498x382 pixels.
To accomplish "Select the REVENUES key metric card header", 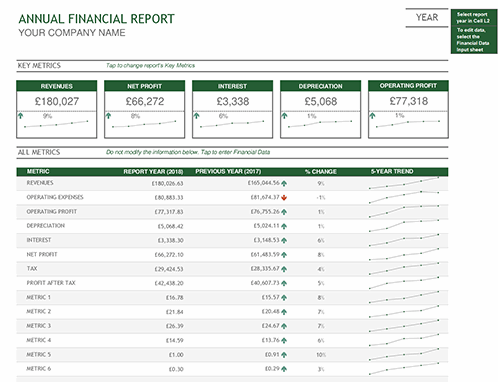I will tap(57, 86).
